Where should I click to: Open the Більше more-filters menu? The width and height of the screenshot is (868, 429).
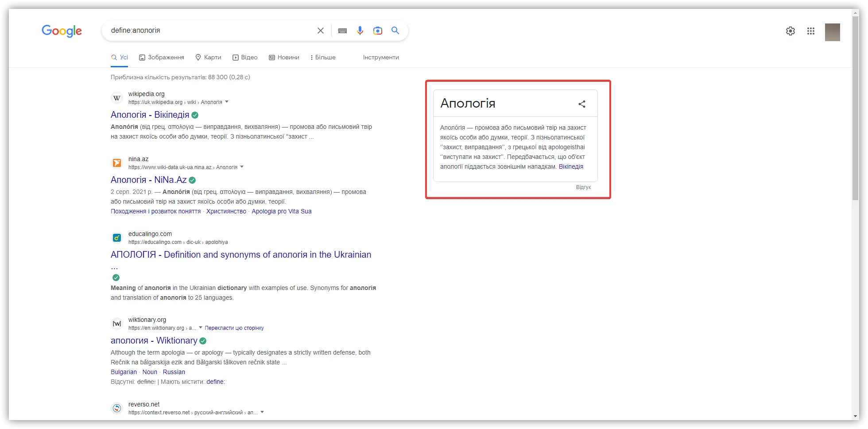pyautogui.click(x=323, y=58)
